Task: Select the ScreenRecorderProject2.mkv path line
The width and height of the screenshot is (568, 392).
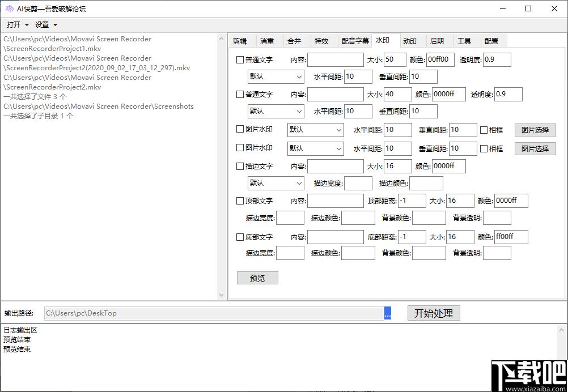Action: coord(78,82)
